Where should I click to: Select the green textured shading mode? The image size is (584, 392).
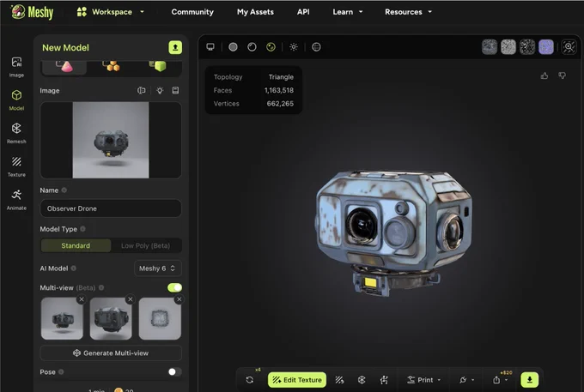271,47
